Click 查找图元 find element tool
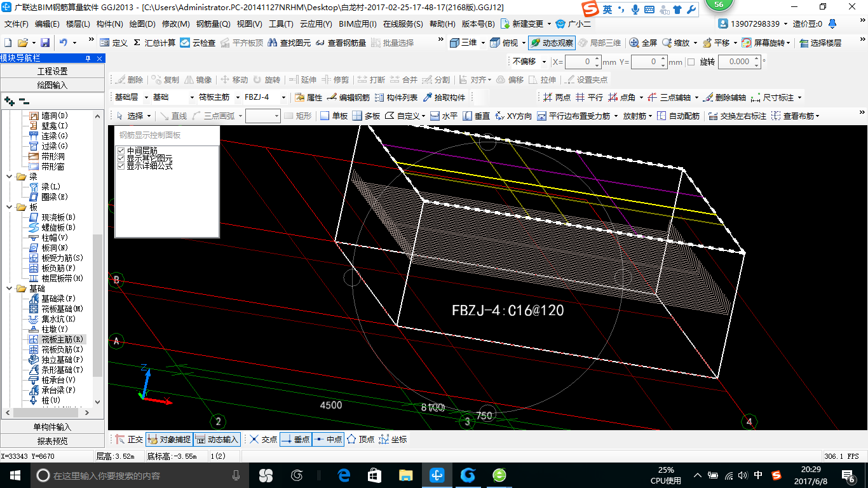Screen dimensions: 868x488 (289, 43)
